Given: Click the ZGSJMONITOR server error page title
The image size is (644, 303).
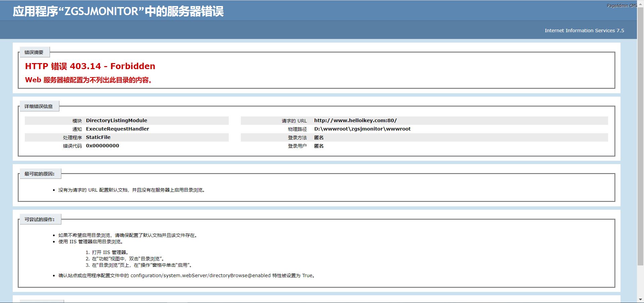Looking at the screenshot, I should [x=118, y=11].
